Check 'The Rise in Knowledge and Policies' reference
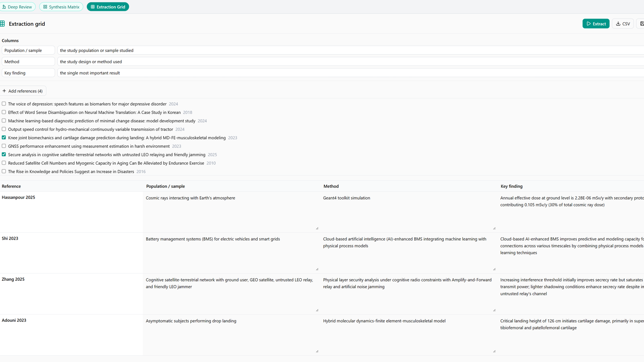This screenshot has width=644, height=362. pyautogui.click(x=4, y=171)
